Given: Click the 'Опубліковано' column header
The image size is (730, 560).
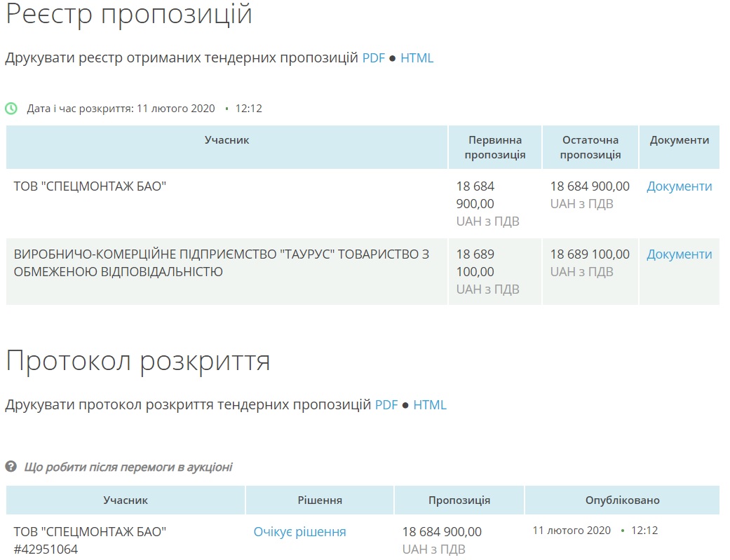Looking at the screenshot, I should tap(623, 500).
